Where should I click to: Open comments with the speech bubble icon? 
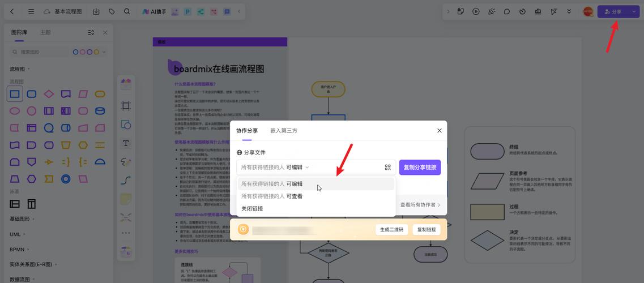[x=507, y=11]
